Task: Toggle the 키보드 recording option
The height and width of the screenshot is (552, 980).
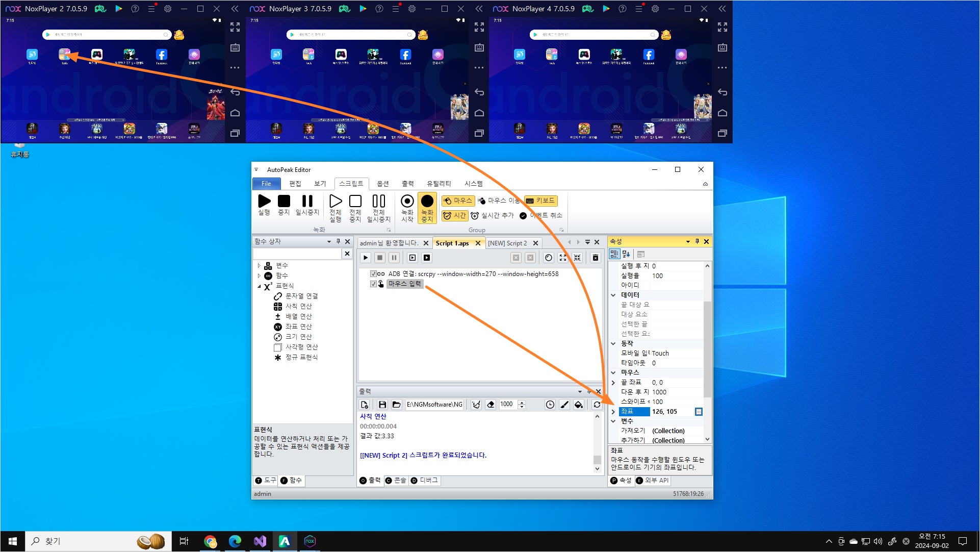Action: pos(540,200)
